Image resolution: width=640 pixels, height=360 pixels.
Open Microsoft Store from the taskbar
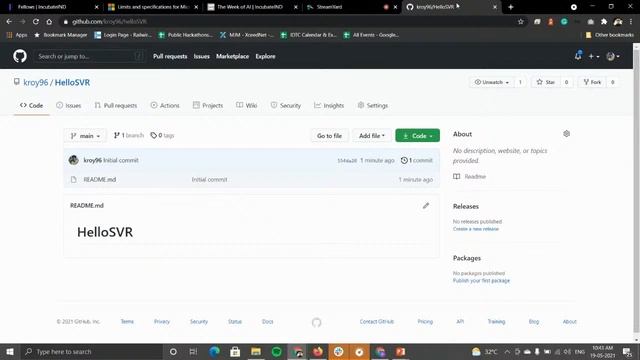click(235, 351)
